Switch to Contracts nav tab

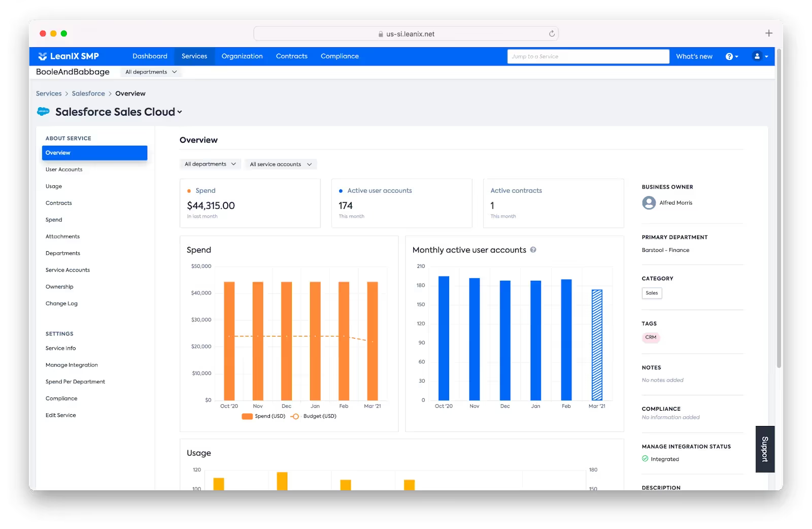pyautogui.click(x=292, y=56)
